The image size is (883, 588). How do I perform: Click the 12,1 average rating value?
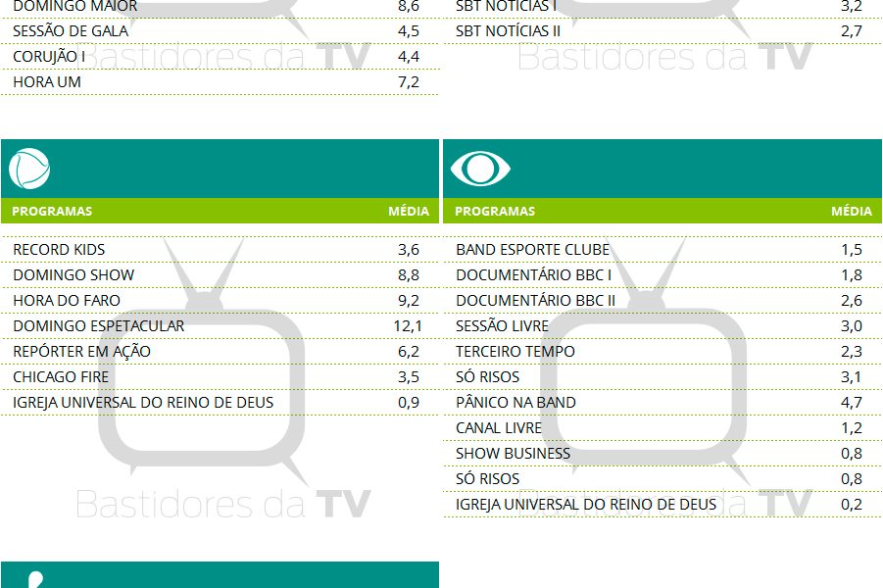(x=408, y=325)
